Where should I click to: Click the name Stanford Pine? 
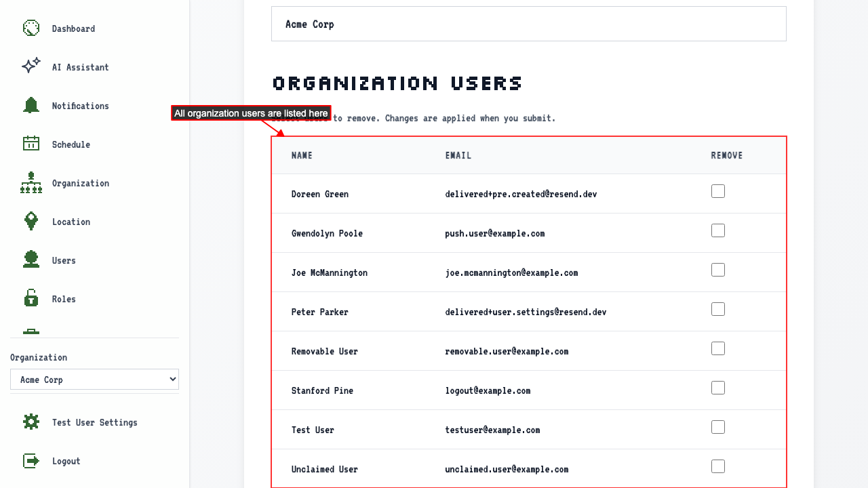(x=322, y=390)
